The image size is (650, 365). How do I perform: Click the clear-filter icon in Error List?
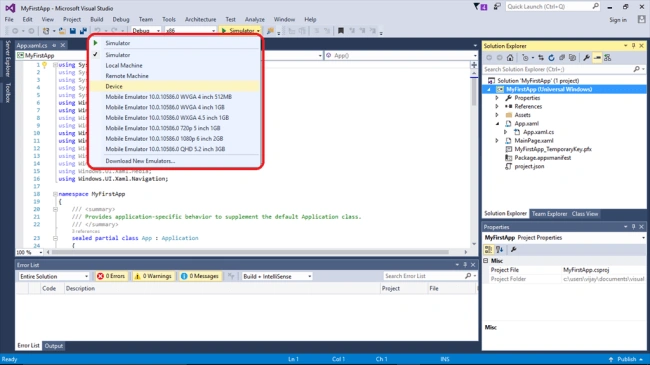pyautogui.click(x=231, y=276)
